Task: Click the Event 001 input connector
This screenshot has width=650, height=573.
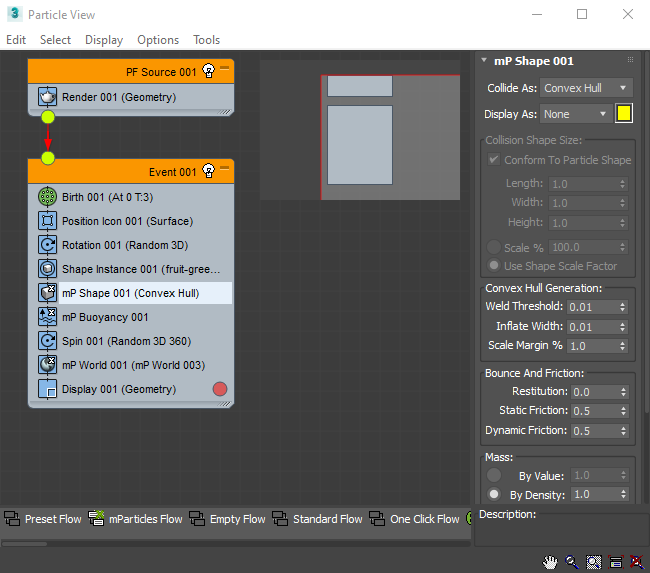Action: (x=48, y=158)
